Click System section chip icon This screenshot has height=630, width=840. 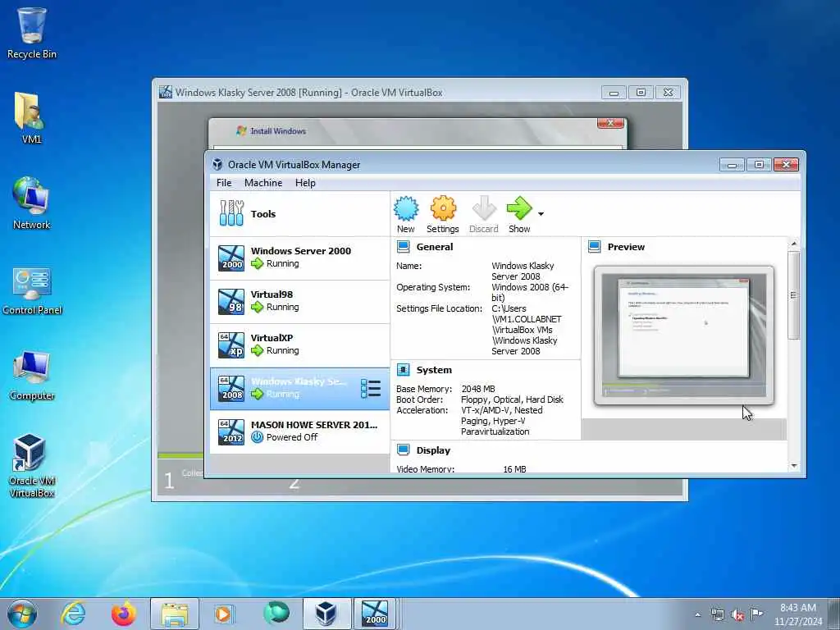[403, 370]
